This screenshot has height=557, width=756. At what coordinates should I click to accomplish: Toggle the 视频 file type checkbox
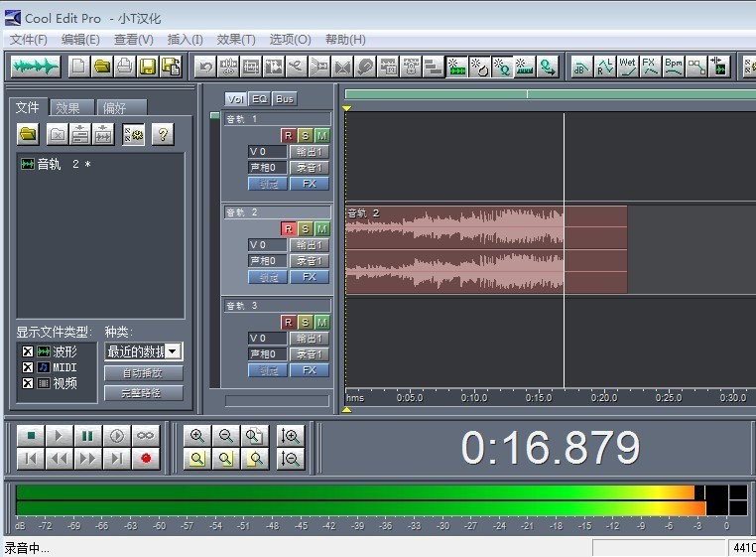[x=28, y=383]
